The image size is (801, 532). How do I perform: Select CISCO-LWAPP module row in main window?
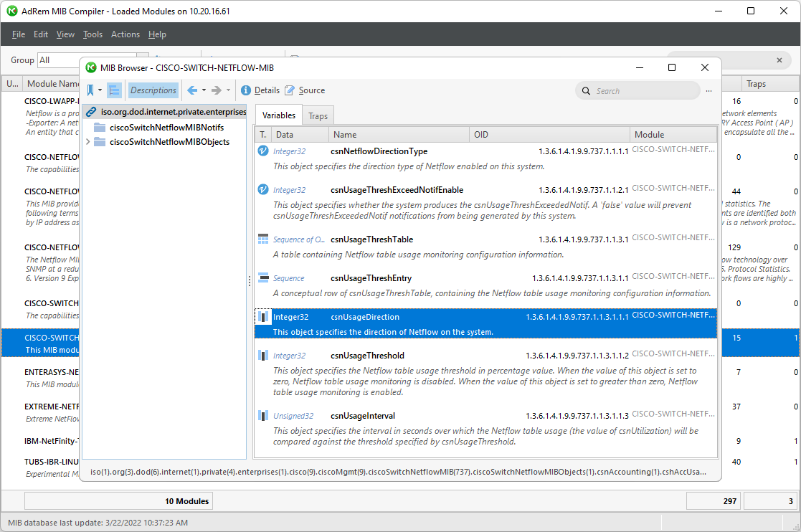[x=52, y=101]
